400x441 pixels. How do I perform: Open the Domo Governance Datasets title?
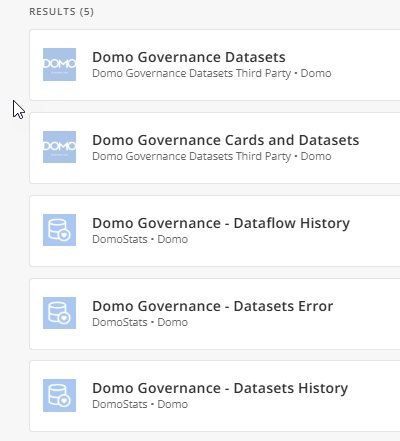[x=189, y=57]
